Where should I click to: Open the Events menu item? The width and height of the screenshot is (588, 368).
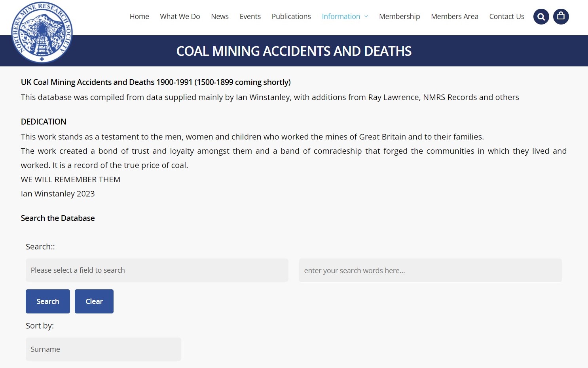pyautogui.click(x=250, y=17)
